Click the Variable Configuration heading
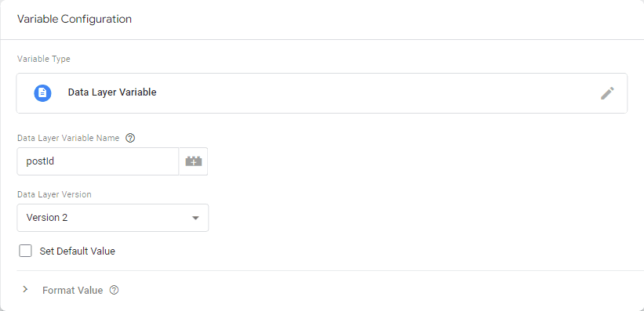This screenshot has width=644, height=311. (75, 19)
